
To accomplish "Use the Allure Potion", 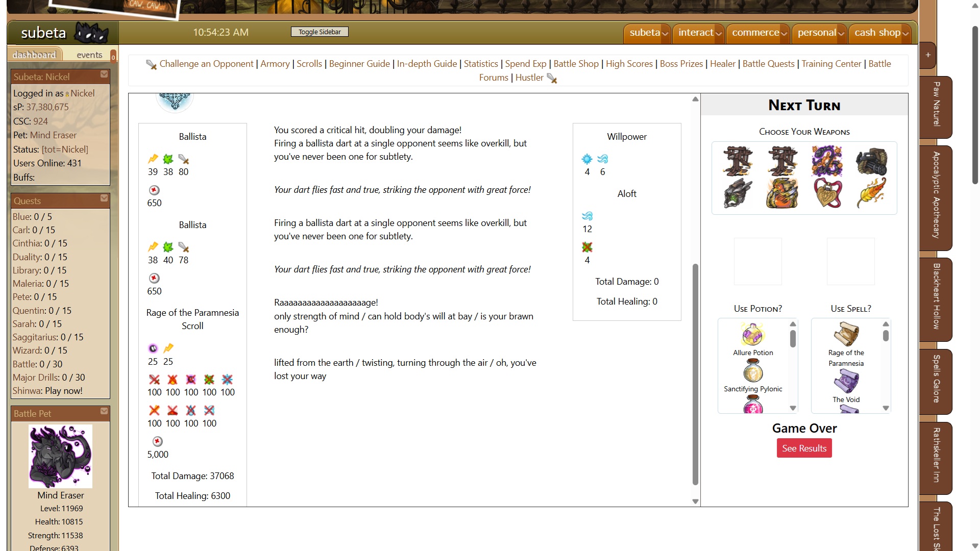I will 753,335.
